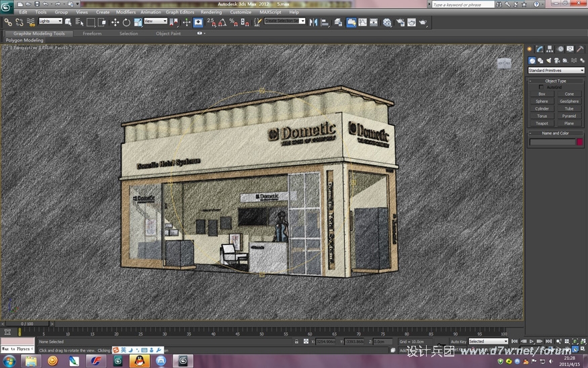Open the Rendered Frame Window icon
This screenshot has height=368, width=588.
[411, 22]
